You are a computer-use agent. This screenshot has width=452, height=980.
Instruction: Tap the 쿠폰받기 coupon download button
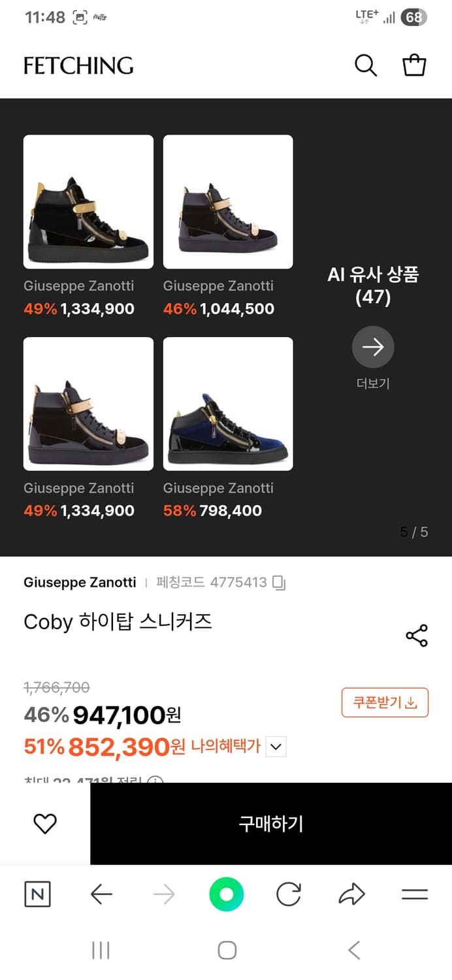pyautogui.click(x=385, y=702)
